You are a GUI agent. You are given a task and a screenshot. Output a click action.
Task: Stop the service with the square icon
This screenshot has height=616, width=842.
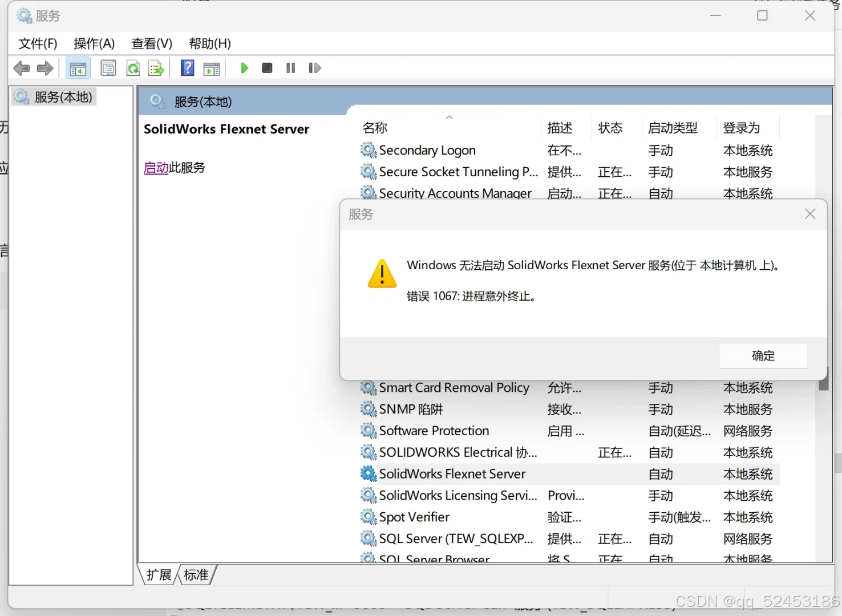coord(266,68)
